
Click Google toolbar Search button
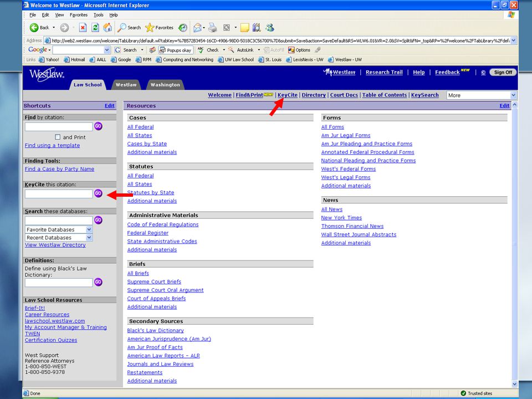(126, 50)
